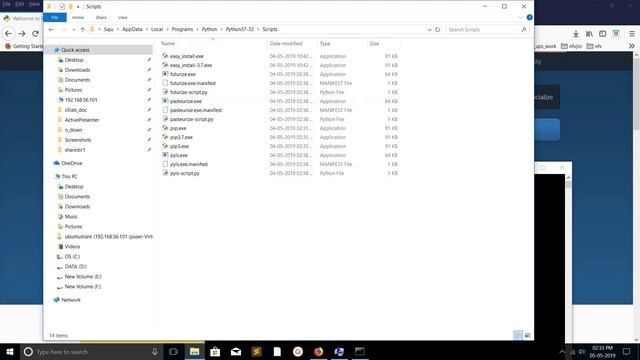Open Microsoft Store from the taskbar
This screenshot has width=640, height=360.
pyautogui.click(x=215, y=351)
